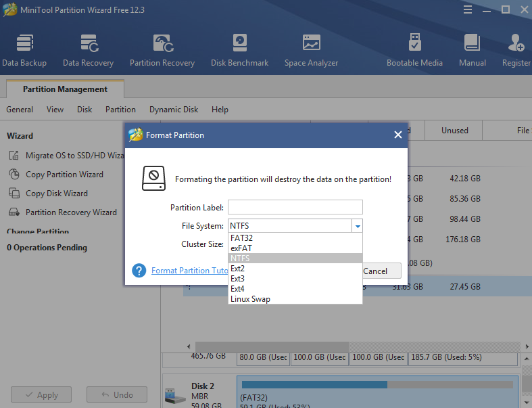Open the Data Backup tool

24,50
